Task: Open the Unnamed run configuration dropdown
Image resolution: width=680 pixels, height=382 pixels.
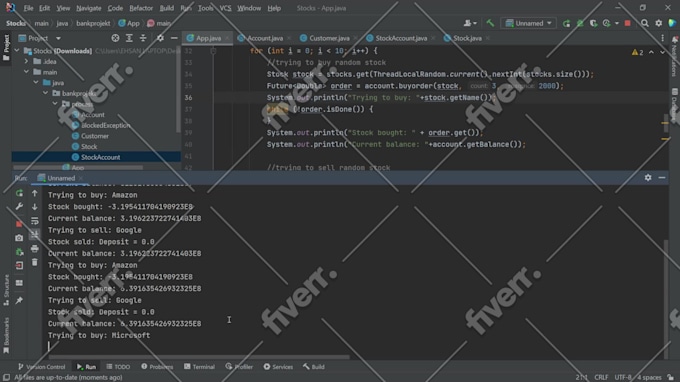Action: pos(529,23)
